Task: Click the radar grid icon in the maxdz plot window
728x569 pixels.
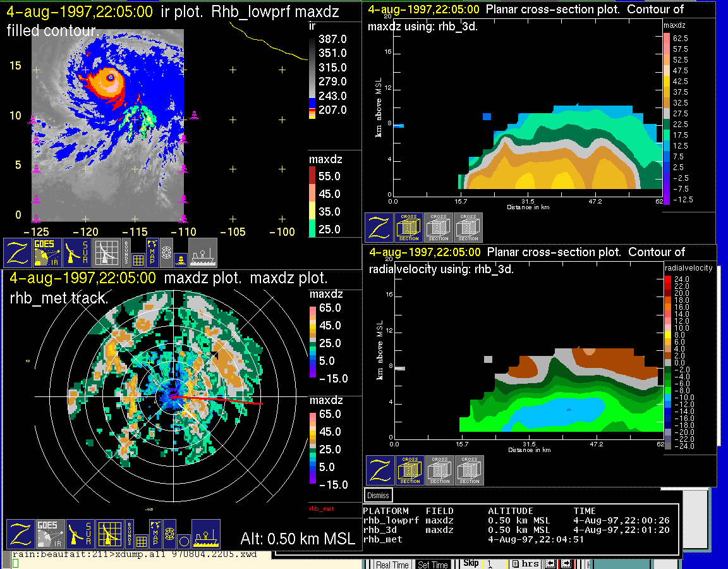Action: (109, 534)
